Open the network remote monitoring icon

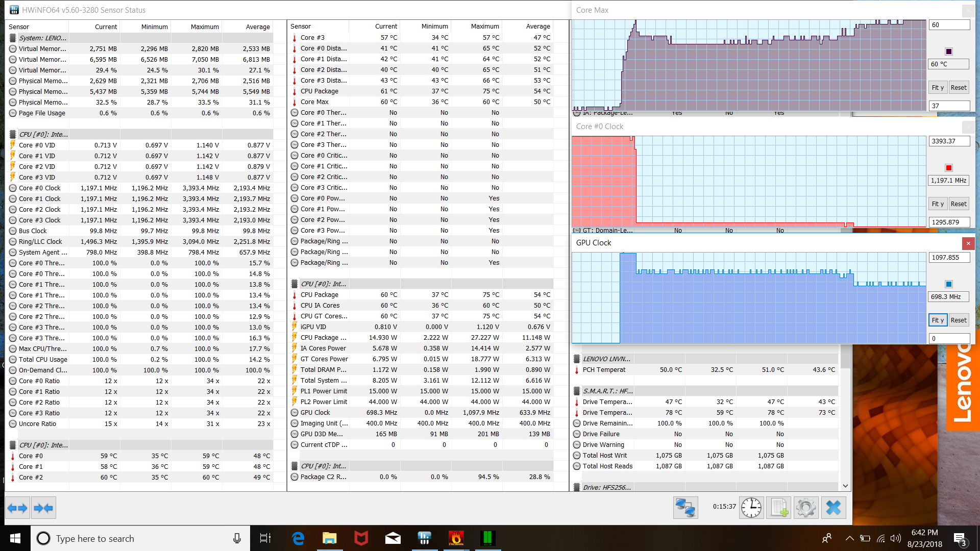pyautogui.click(x=685, y=508)
